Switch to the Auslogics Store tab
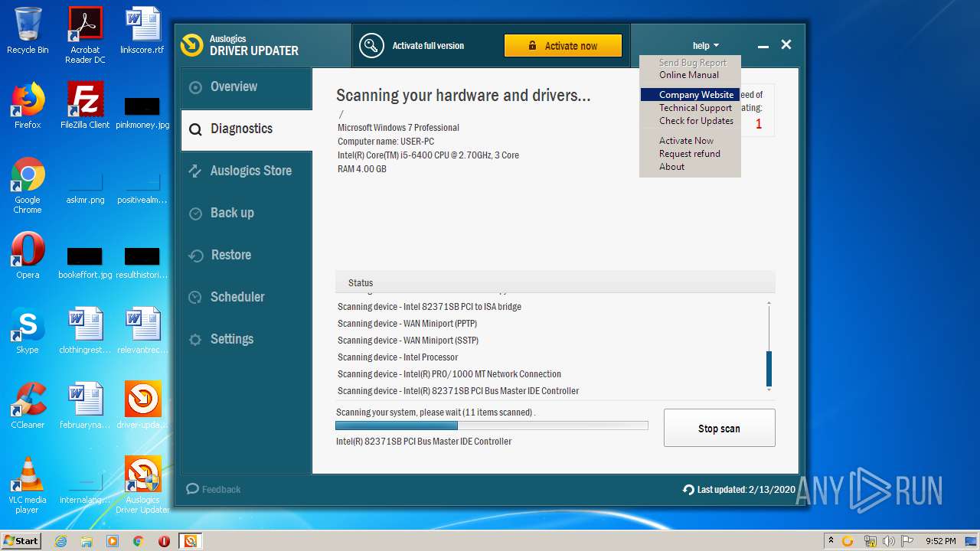The image size is (980, 551). tap(247, 171)
